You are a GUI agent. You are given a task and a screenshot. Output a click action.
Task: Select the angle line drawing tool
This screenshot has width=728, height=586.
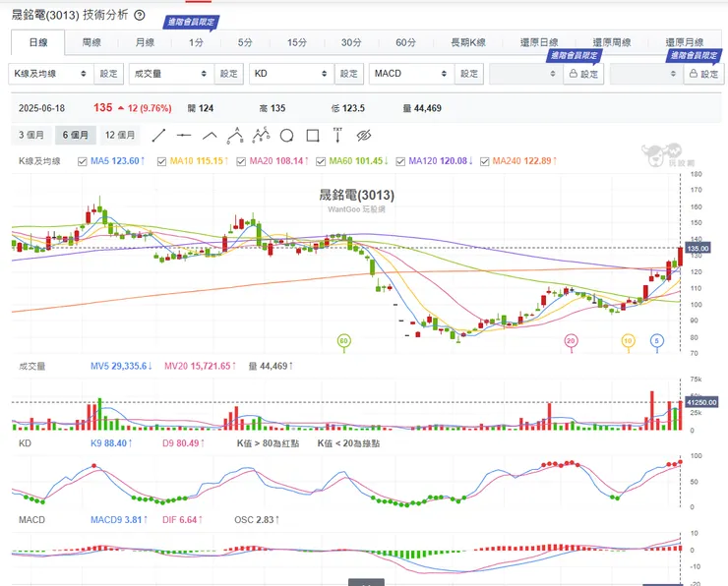pyautogui.click(x=210, y=136)
